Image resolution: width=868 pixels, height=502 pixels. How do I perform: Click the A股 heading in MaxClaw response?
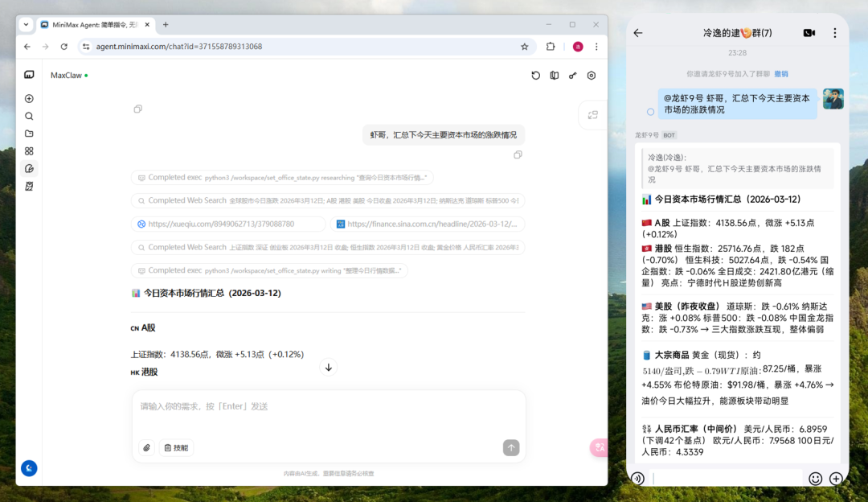(143, 327)
